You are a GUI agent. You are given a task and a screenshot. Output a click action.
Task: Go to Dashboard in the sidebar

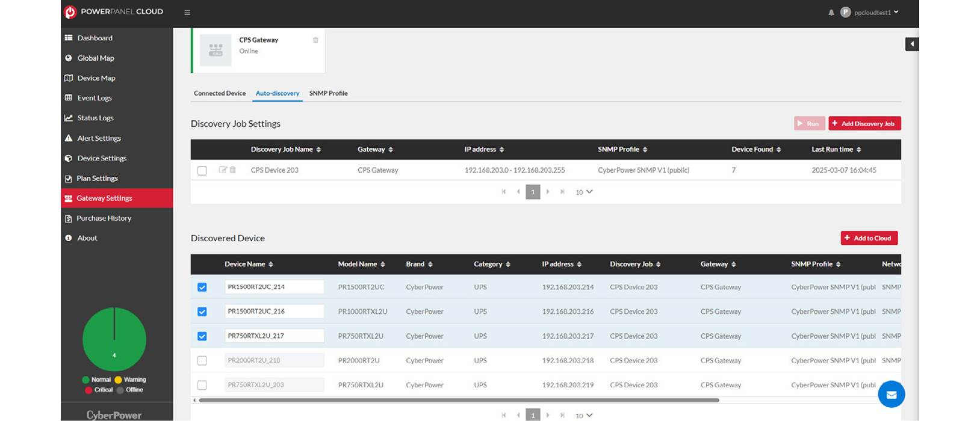pos(95,38)
